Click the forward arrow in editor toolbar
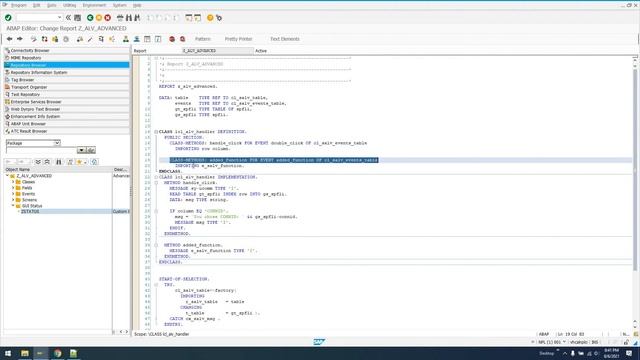 click(20, 39)
